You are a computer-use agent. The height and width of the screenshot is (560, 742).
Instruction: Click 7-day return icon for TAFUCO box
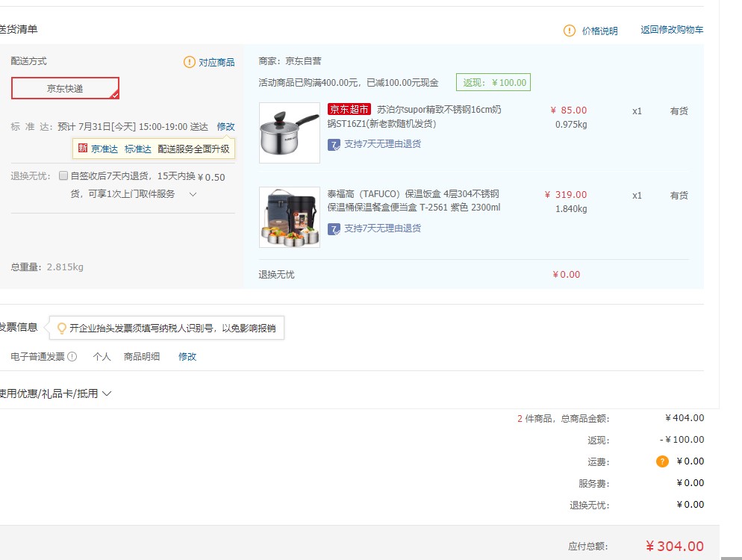(x=334, y=229)
